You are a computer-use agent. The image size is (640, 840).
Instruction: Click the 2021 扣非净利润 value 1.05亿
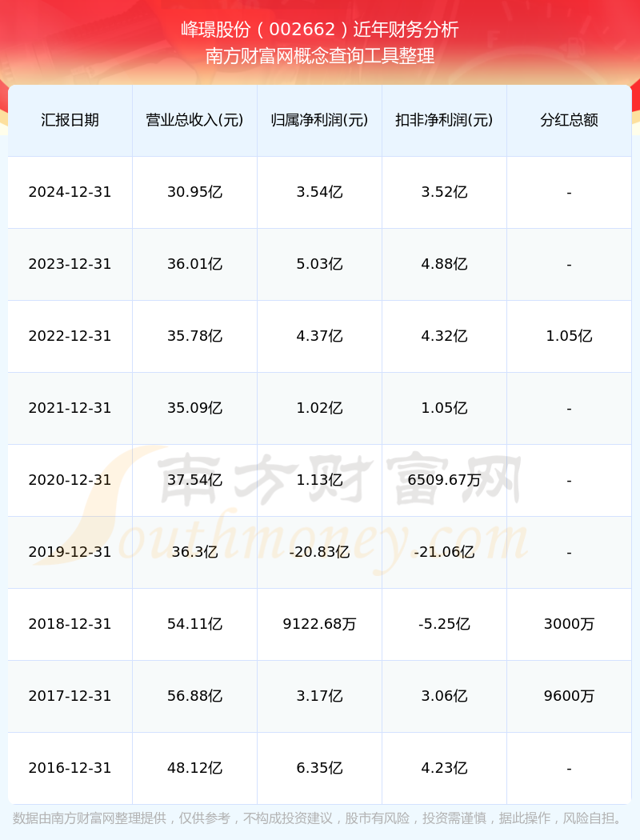tap(445, 408)
